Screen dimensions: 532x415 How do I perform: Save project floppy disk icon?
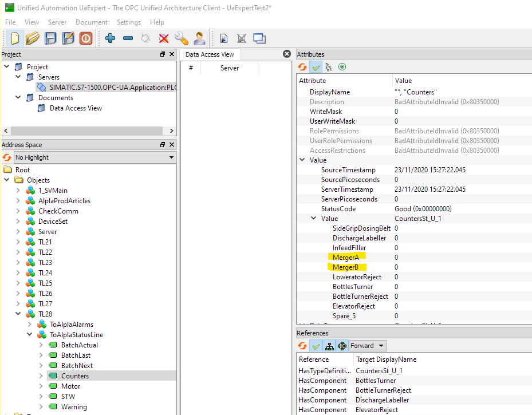(50, 38)
